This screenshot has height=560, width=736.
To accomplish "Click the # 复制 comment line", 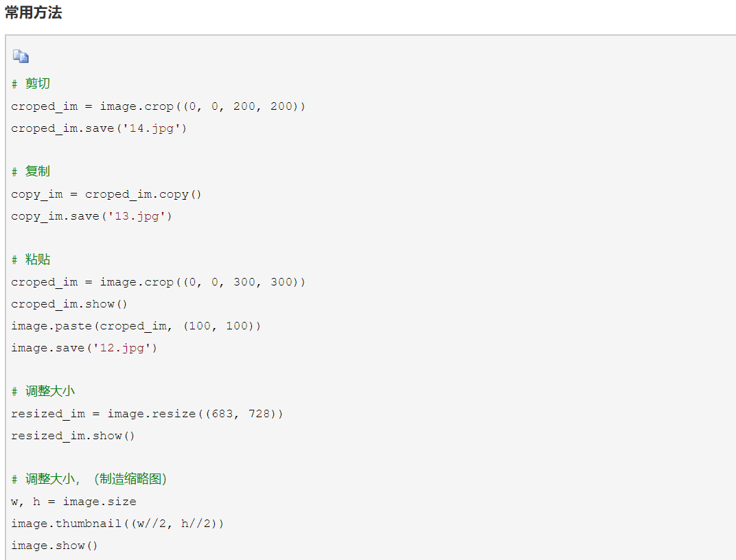I will (31, 172).
